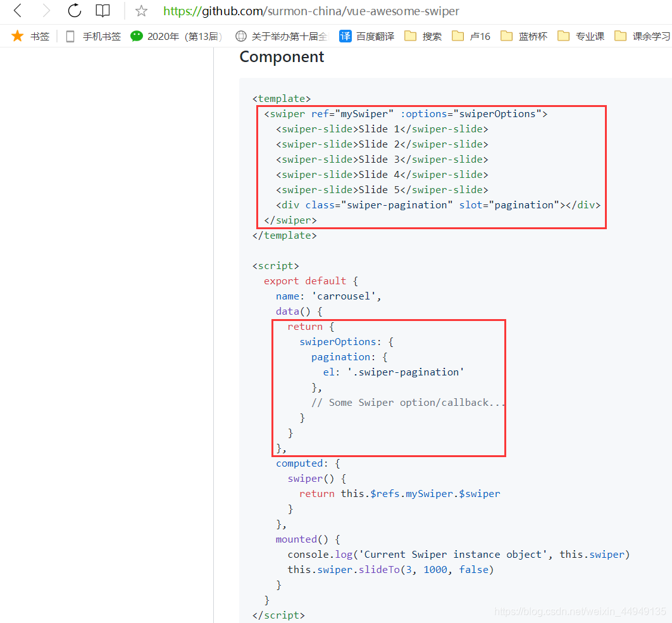Reload the page with the refresh icon
The height and width of the screenshot is (623, 672).
(74, 10)
